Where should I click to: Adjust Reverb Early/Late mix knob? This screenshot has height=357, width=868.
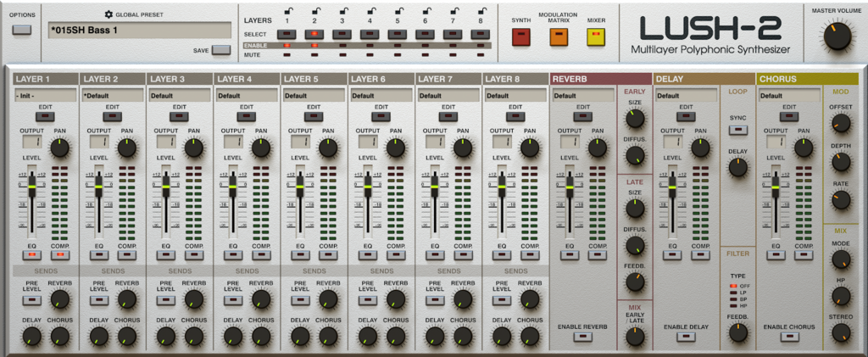pos(634,336)
